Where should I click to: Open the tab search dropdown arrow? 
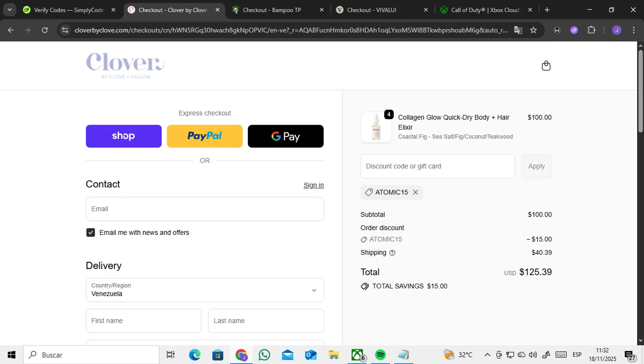click(9, 10)
